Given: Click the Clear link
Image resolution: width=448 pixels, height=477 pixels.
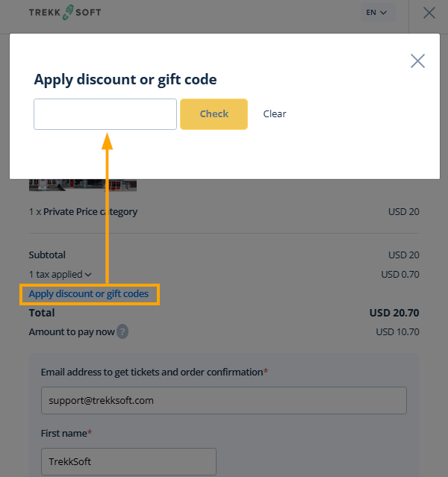Looking at the screenshot, I should click(275, 114).
